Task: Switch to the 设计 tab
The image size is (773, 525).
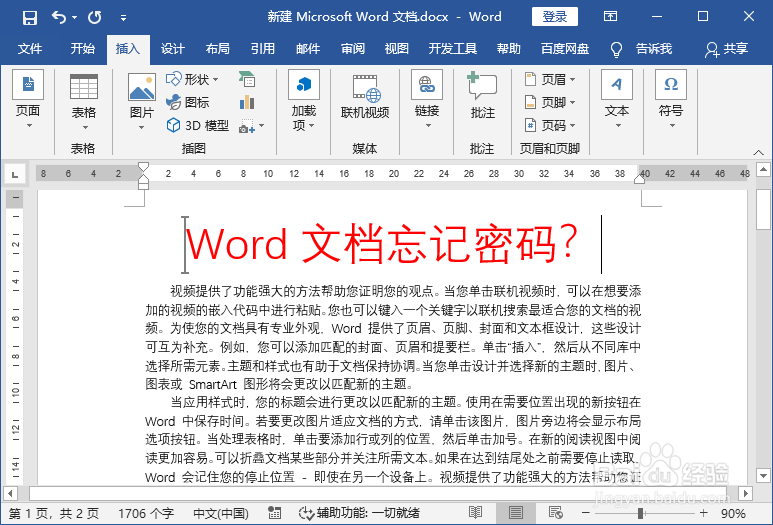Action: coord(173,49)
